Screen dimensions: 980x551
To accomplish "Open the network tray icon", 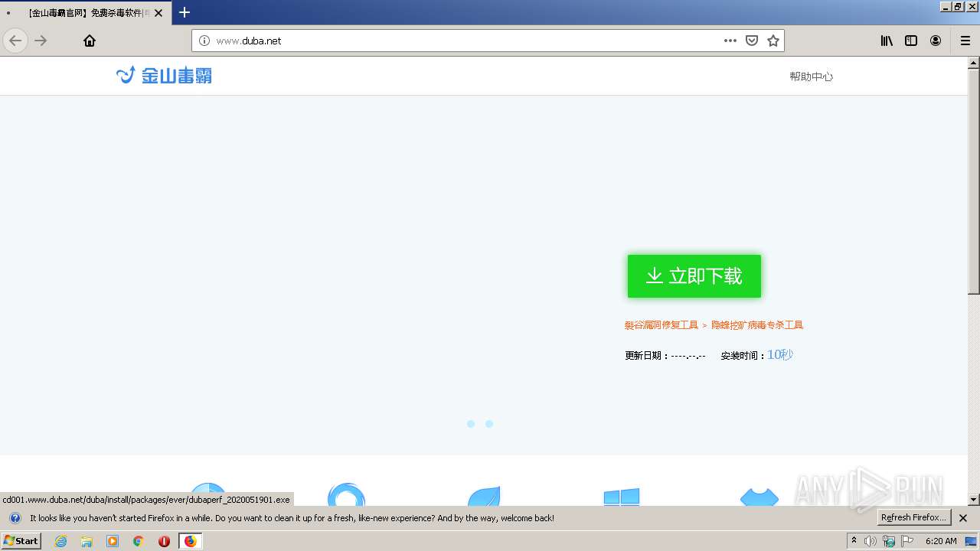I will pos(889,541).
